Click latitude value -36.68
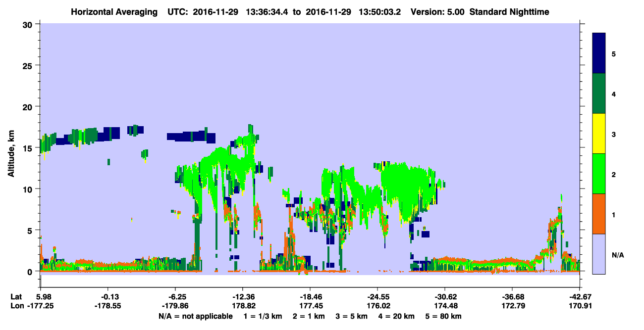Screen dimensions: 644x330 (x=512, y=296)
